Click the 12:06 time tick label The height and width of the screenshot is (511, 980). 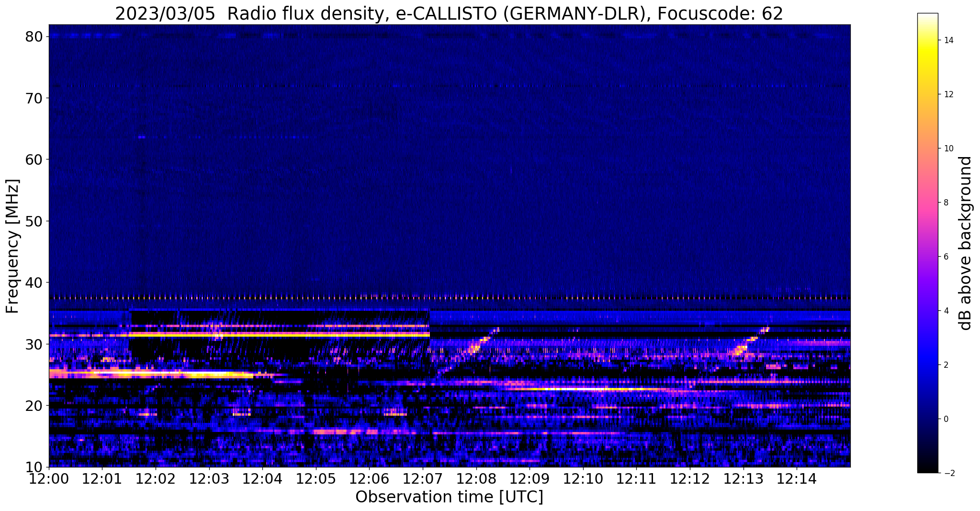coord(369,478)
